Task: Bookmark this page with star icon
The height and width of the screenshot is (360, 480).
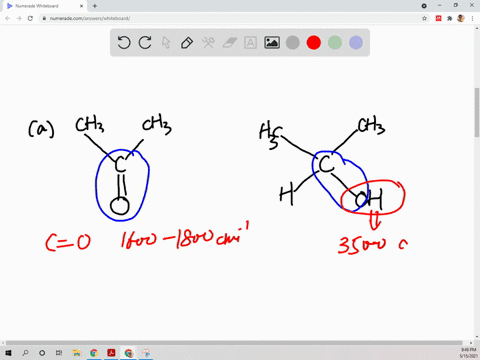Action: [424, 18]
